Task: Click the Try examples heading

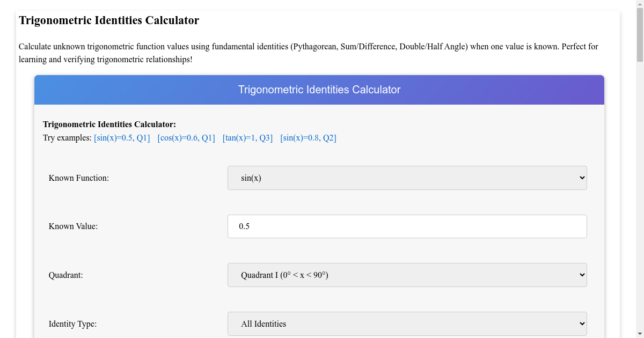Action: tap(65, 137)
